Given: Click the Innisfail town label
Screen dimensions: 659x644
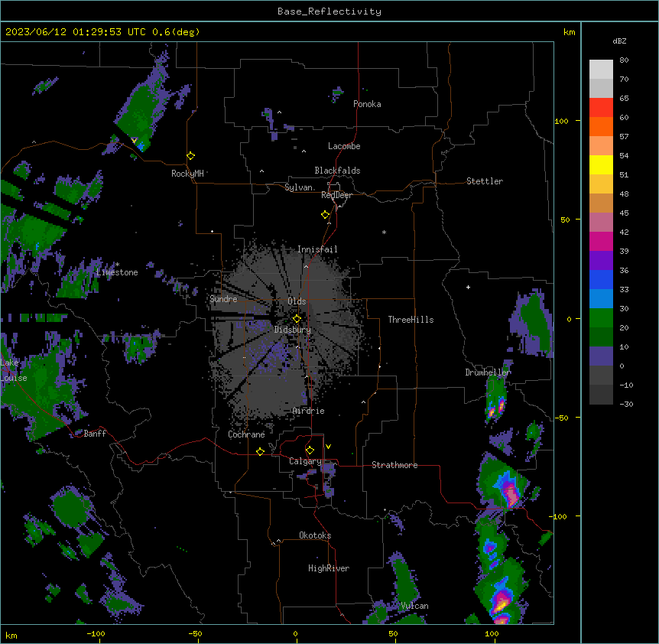Looking at the screenshot, I should point(317,249).
